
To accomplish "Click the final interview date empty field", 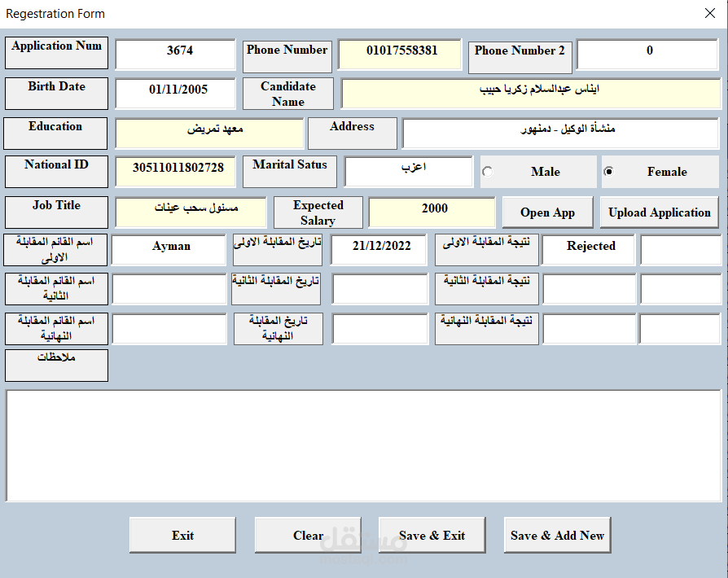I will [379, 329].
